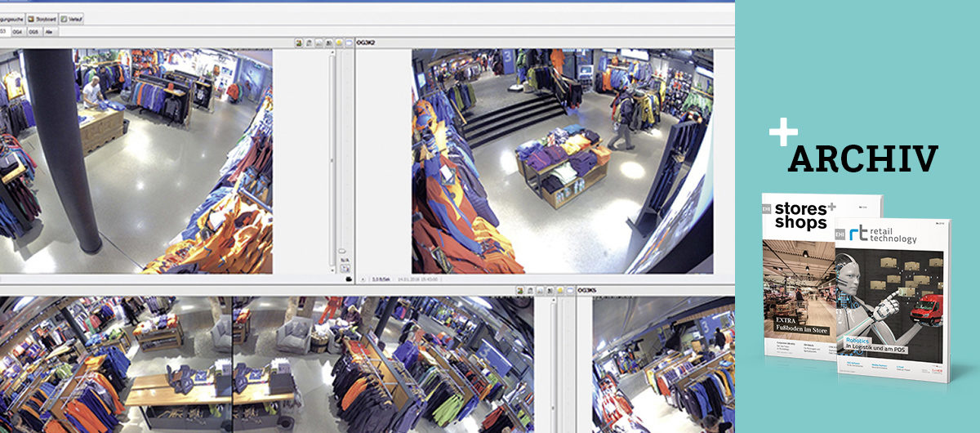
Task: Click the small icon below the N/A label
Action: pyautogui.click(x=345, y=268)
